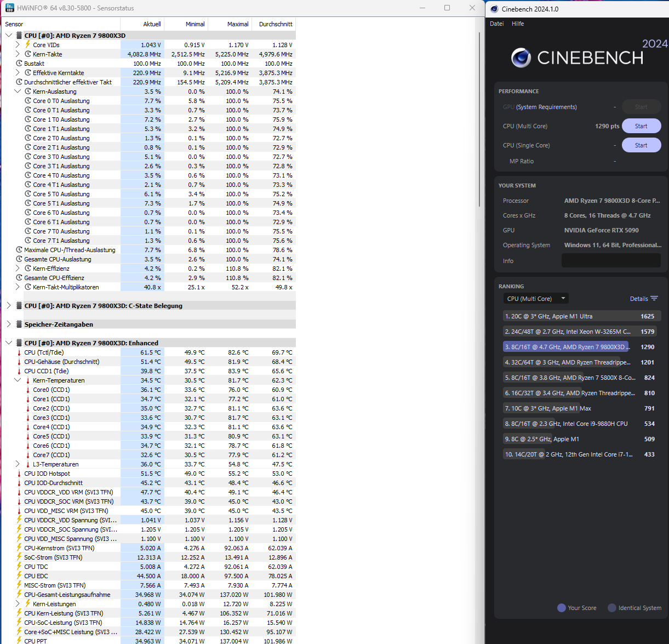Click the Sensor column header
Screen dimensions: 669x644
[x=61, y=24]
